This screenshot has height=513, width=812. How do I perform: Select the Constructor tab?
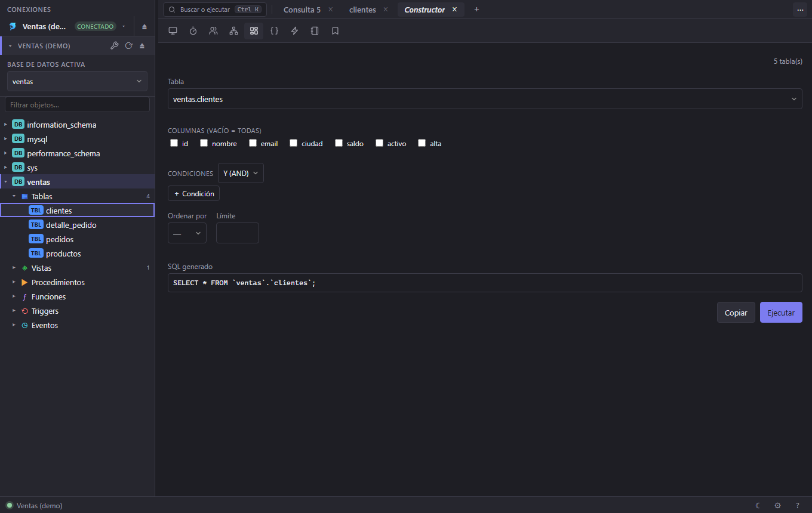[x=425, y=10]
